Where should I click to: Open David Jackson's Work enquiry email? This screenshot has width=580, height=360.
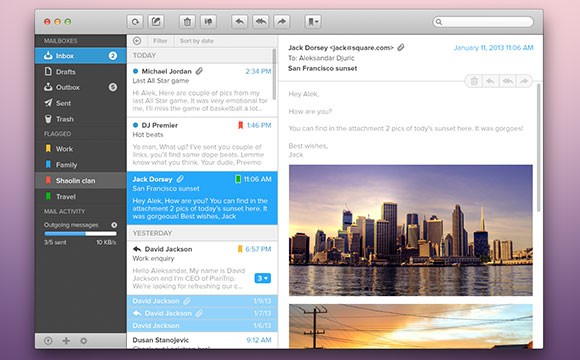[202, 268]
